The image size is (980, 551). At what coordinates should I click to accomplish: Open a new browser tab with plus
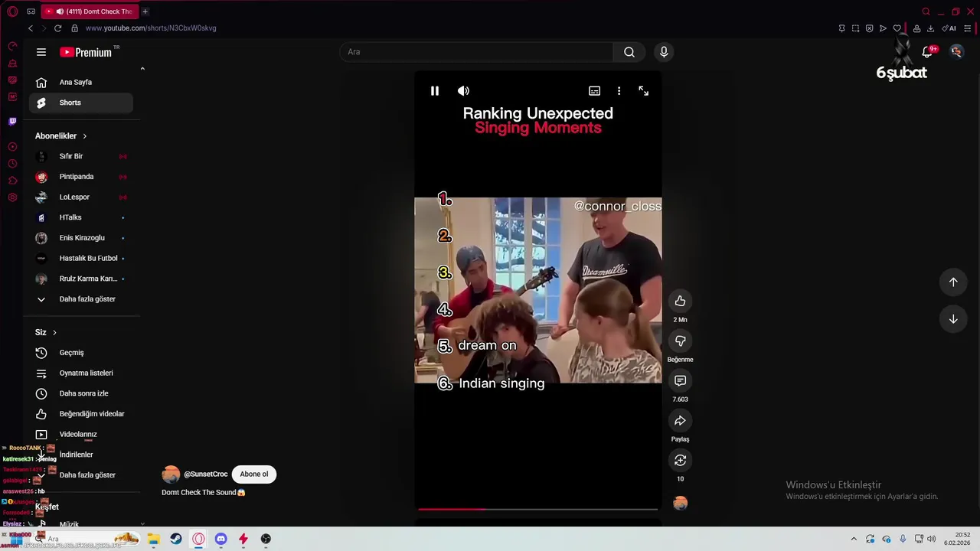145,11
